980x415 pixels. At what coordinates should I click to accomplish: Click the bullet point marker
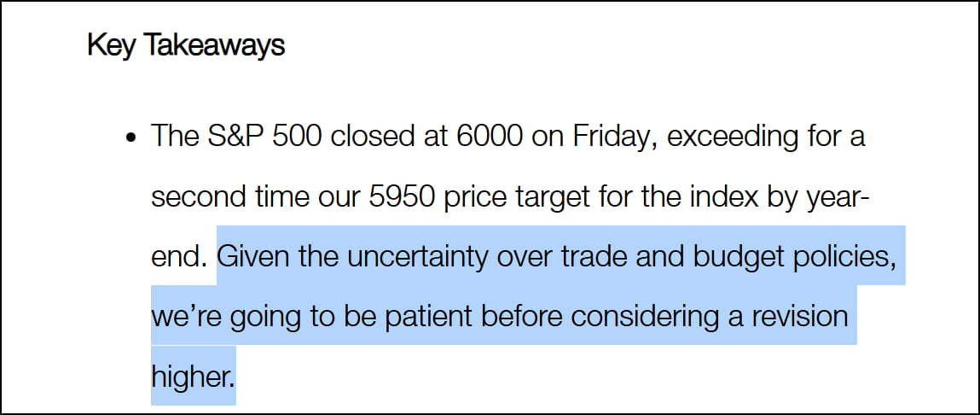(x=130, y=137)
